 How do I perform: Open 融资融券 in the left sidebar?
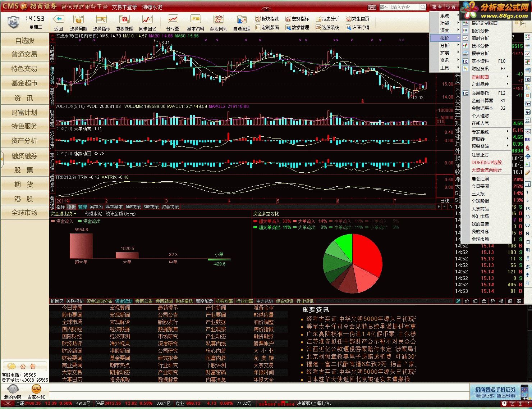coord(25,156)
